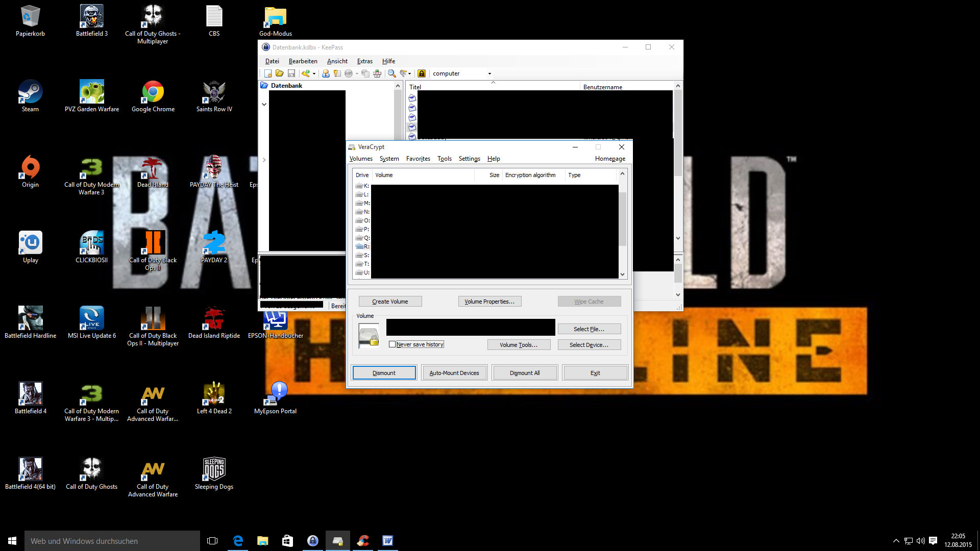Click Select File button

[x=589, y=329]
